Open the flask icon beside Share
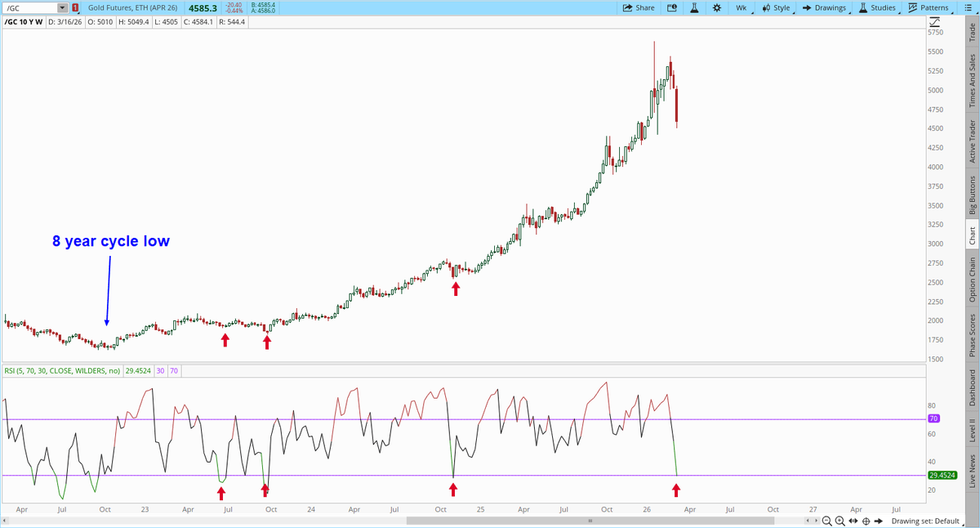980x528 pixels. tap(694, 7)
